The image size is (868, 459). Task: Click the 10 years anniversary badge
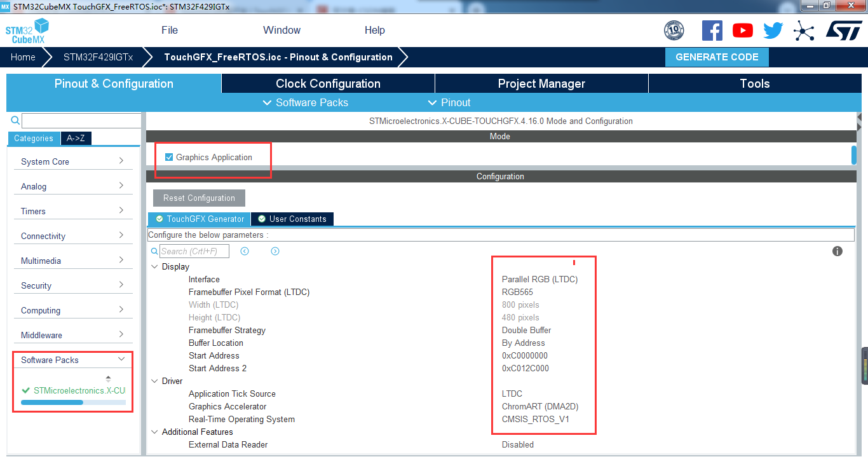(x=674, y=31)
